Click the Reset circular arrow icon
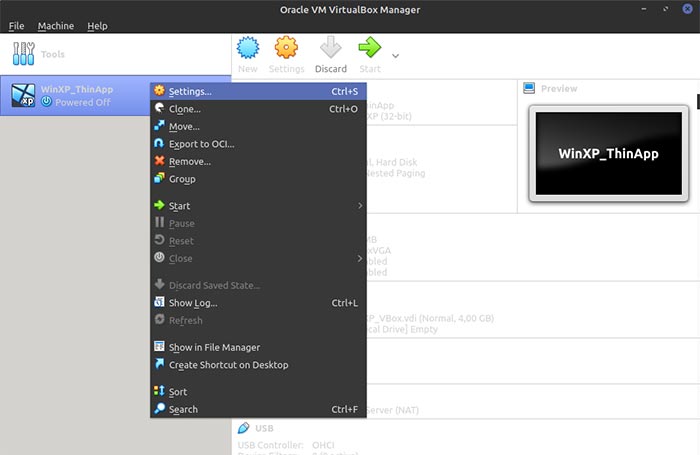This screenshot has width=700, height=455. tap(159, 240)
